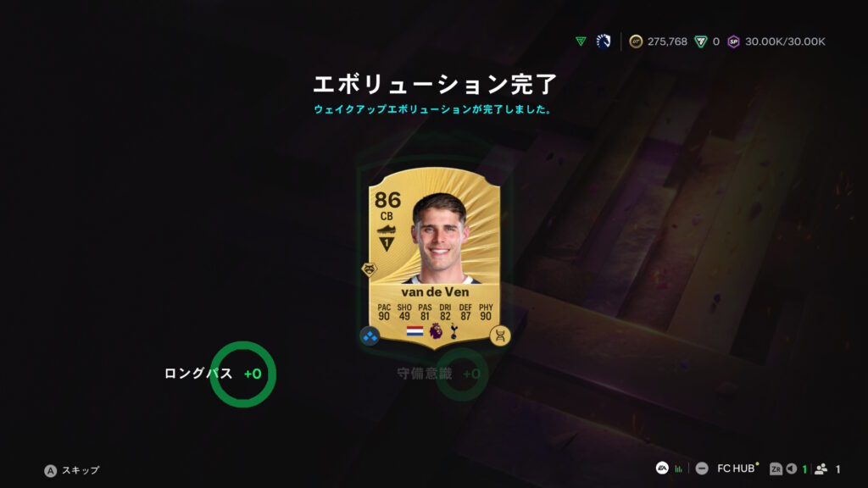This screenshot has height=488, width=868.
Task: Click the A button skip icon
Action: pos(50,470)
